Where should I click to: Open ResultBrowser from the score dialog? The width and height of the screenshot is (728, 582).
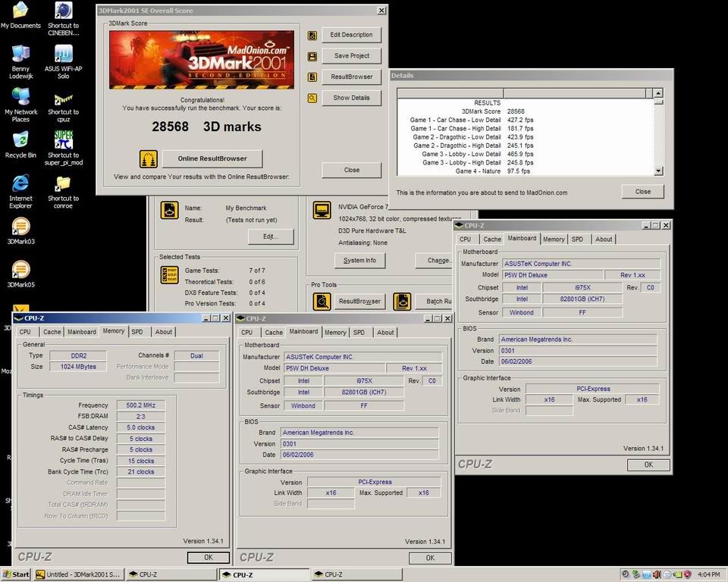[x=351, y=77]
